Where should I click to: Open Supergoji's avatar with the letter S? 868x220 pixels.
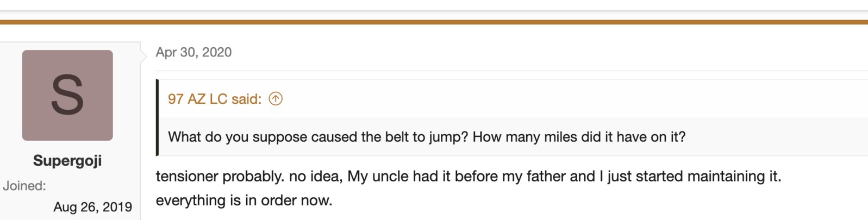point(67,96)
